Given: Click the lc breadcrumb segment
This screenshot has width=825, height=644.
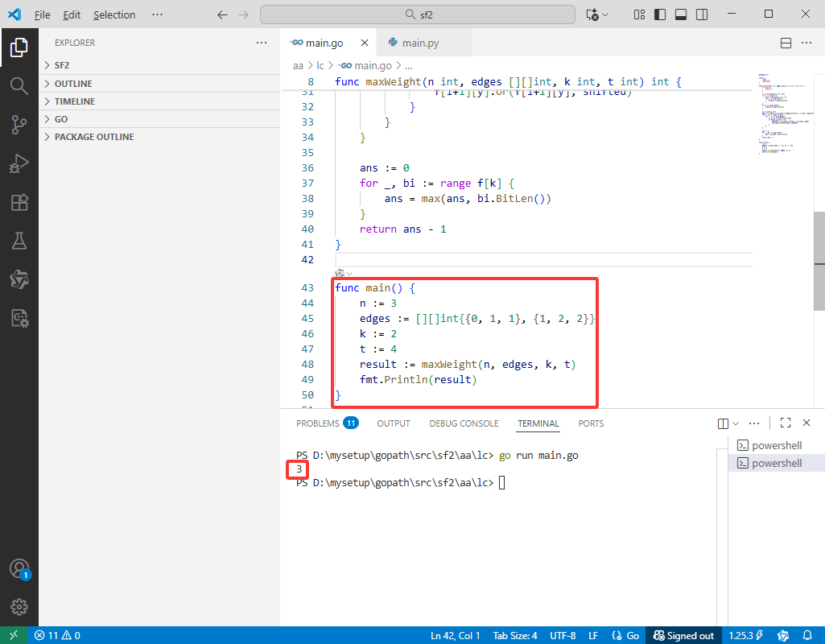Looking at the screenshot, I should (x=320, y=66).
